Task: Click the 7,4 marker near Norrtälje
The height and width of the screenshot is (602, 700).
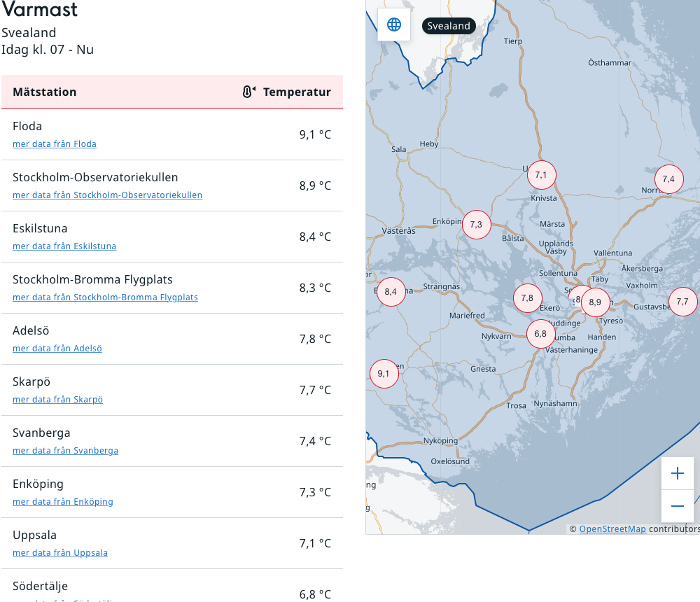Action: [668, 179]
